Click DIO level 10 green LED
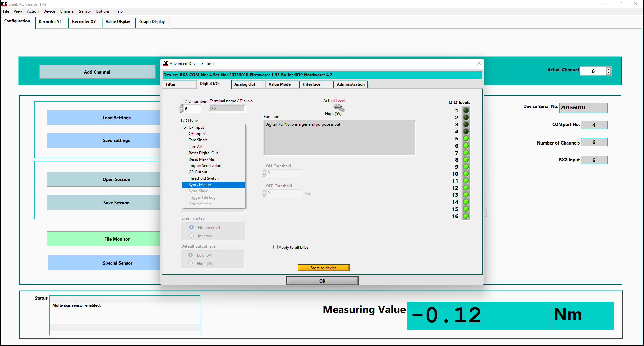Screen dimensions: 644x346 (466, 174)
